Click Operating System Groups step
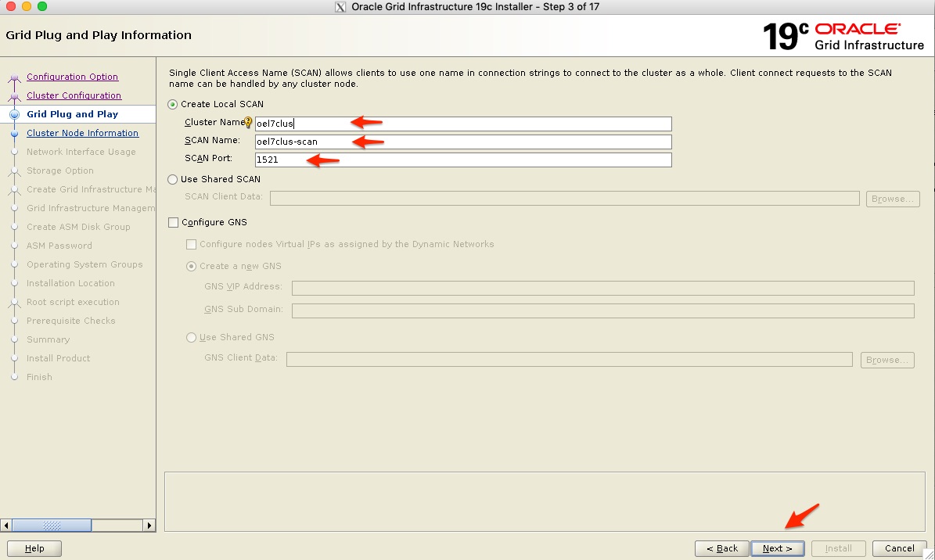Viewport: 935px width, 560px height. (85, 264)
